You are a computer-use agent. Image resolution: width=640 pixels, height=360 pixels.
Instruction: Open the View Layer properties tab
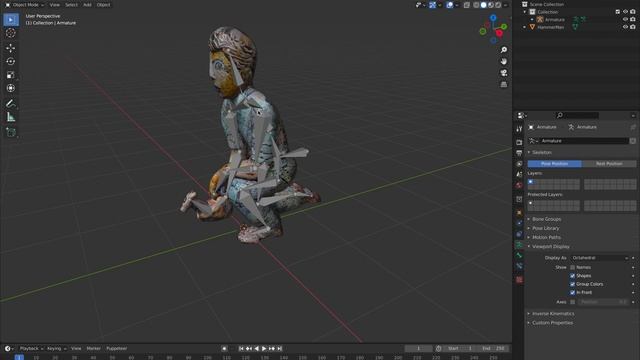tap(519, 164)
